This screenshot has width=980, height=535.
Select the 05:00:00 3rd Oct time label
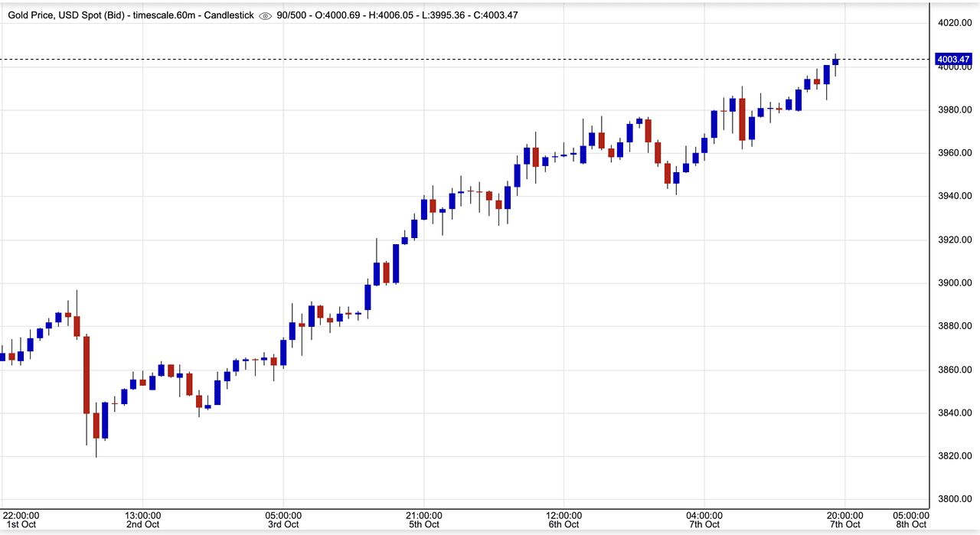[x=283, y=520]
